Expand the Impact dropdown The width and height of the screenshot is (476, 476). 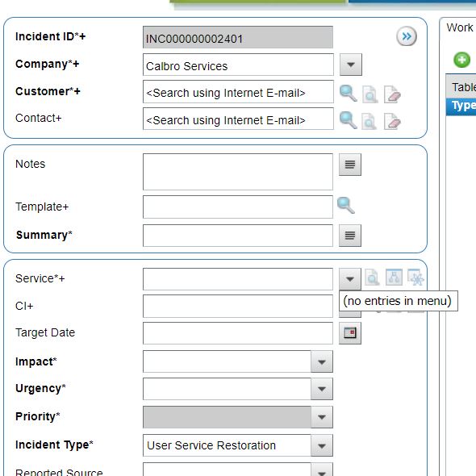pyautogui.click(x=322, y=361)
